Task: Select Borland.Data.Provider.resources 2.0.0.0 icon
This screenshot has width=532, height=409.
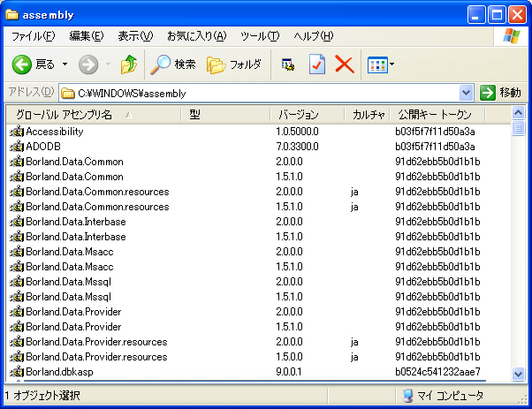Action: tap(17, 342)
